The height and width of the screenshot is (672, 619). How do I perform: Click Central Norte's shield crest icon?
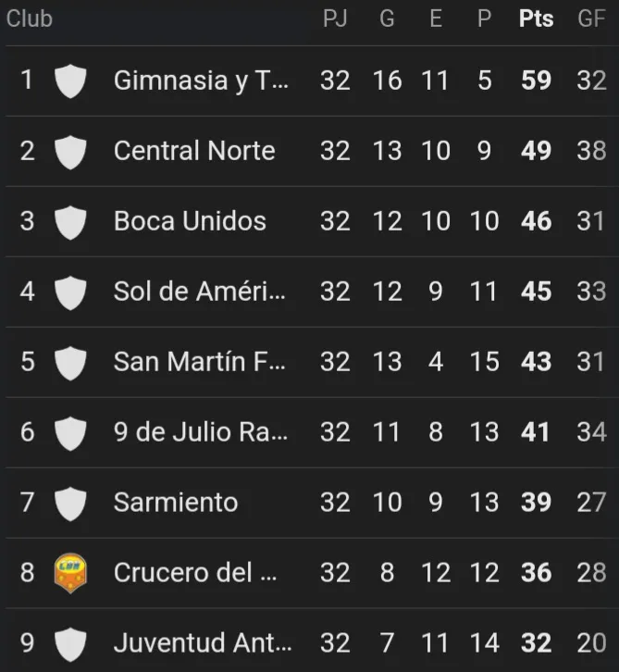(x=70, y=151)
